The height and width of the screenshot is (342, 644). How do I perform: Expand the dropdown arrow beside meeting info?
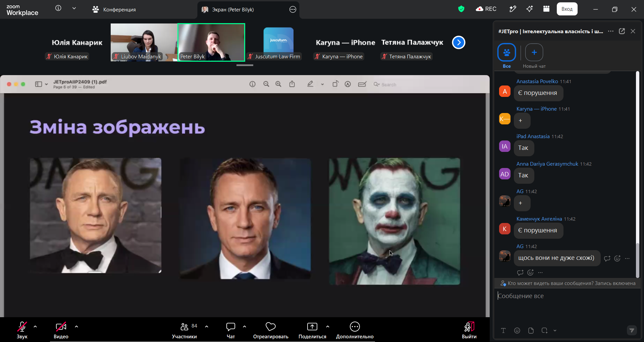(74, 8)
